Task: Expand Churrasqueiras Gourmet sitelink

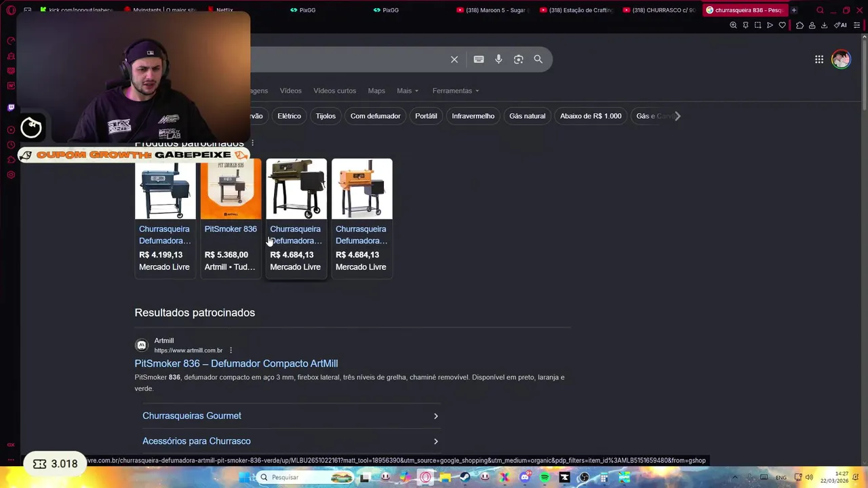Action: click(290, 415)
